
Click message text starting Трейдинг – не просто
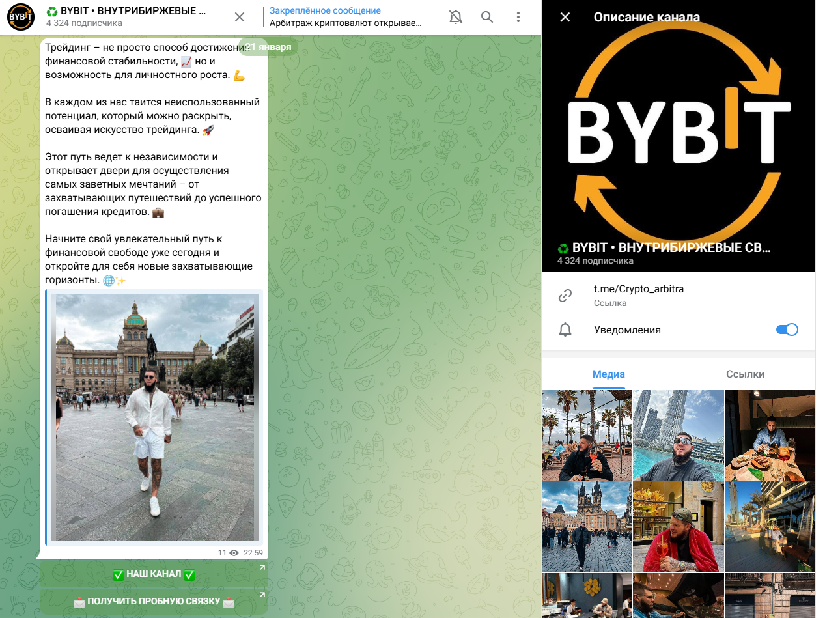[x=147, y=61]
